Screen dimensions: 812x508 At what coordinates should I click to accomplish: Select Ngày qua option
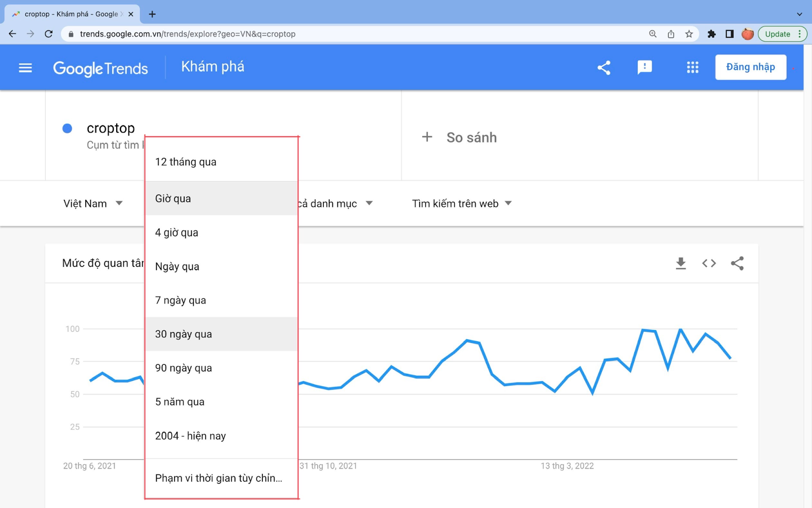tap(221, 266)
